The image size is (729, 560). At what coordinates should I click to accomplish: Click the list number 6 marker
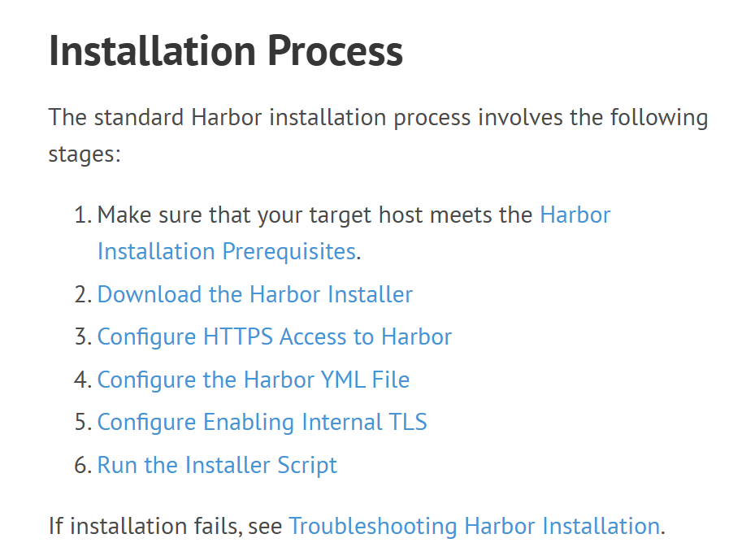[x=83, y=466]
